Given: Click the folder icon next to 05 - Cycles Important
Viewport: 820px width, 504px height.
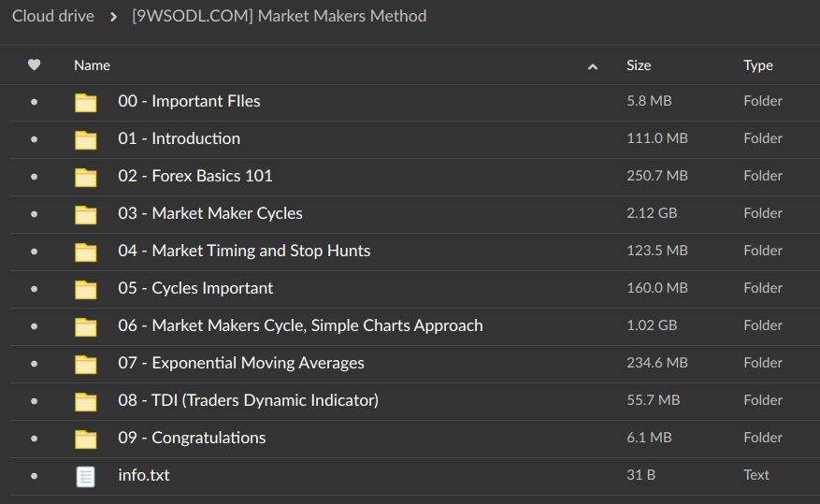Looking at the screenshot, I should pyautogui.click(x=86, y=289).
